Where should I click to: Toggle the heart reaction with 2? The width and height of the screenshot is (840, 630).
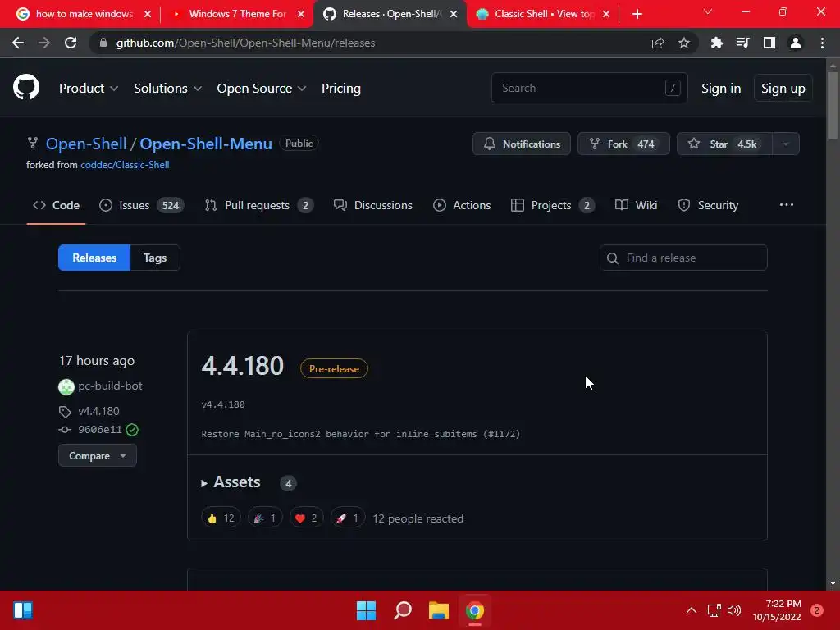pos(307,518)
